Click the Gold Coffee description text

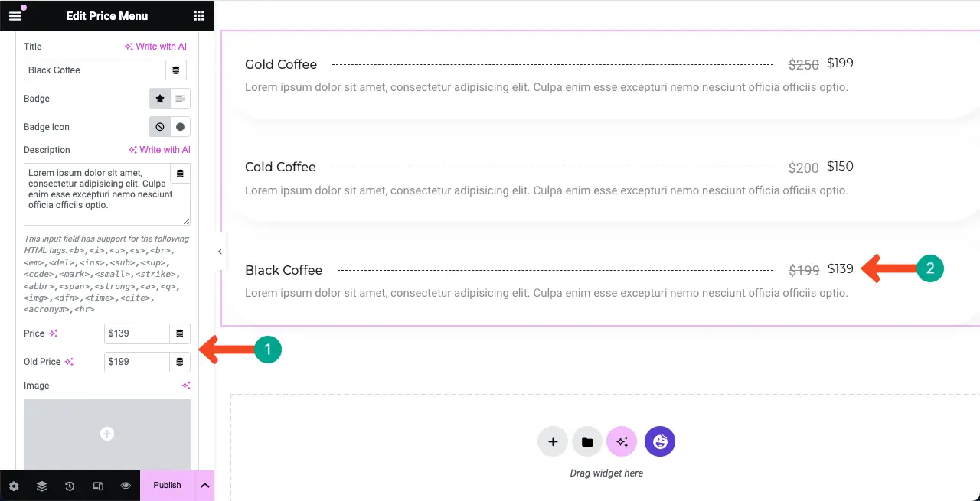point(547,87)
